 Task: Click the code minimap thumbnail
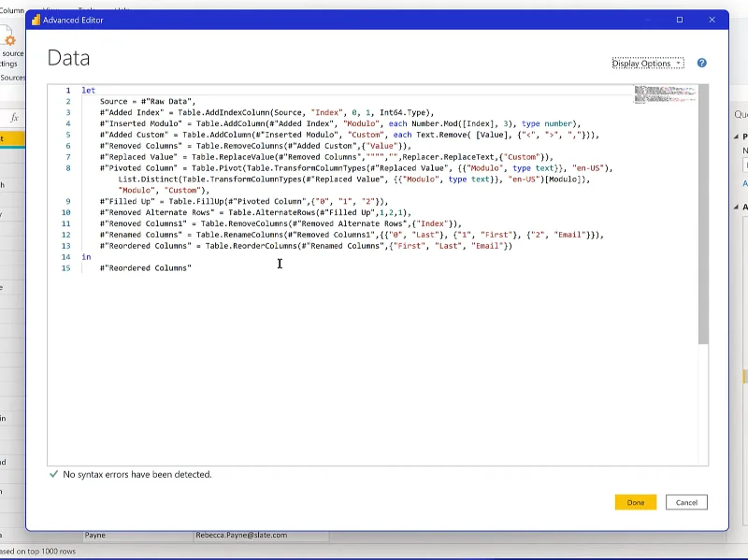(x=665, y=94)
